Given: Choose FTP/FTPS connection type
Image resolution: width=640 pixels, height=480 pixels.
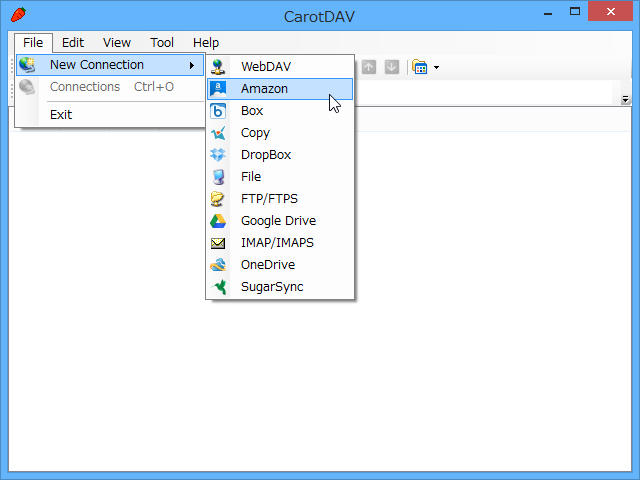Looking at the screenshot, I should (x=280, y=199).
